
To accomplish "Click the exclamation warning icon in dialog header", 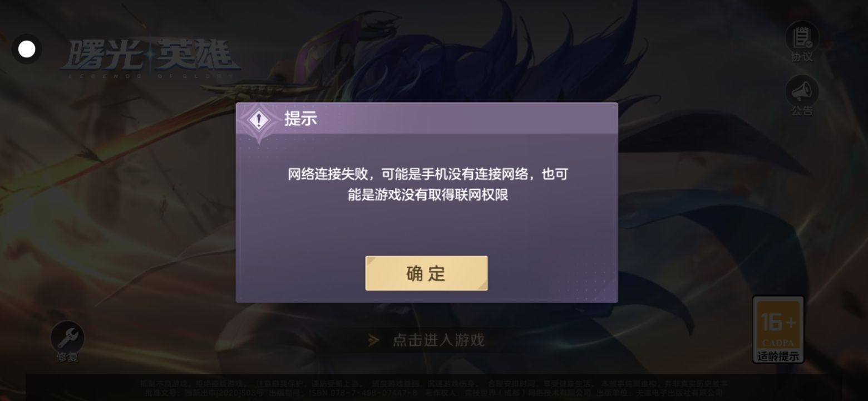I will coord(258,120).
